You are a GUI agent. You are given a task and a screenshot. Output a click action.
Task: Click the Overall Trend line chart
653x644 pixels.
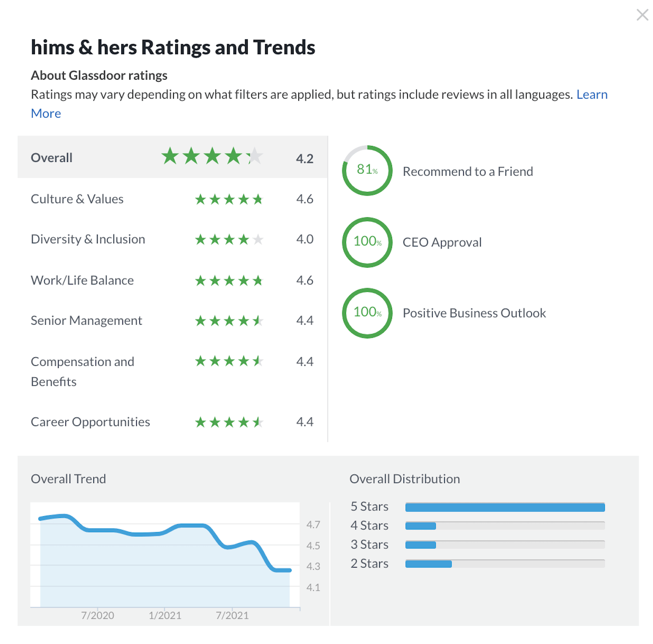pyautogui.click(x=165, y=555)
